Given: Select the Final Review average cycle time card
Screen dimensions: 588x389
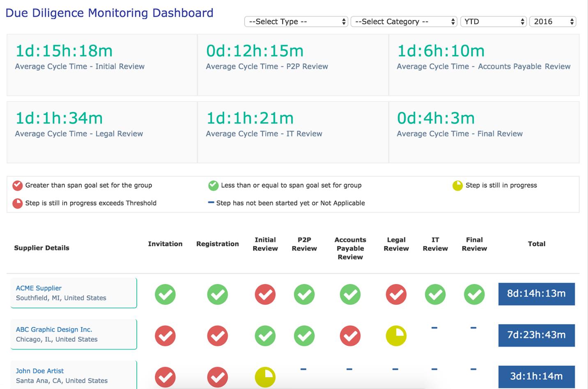Looking at the screenshot, I should pyautogui.click(x=484, y=132).
